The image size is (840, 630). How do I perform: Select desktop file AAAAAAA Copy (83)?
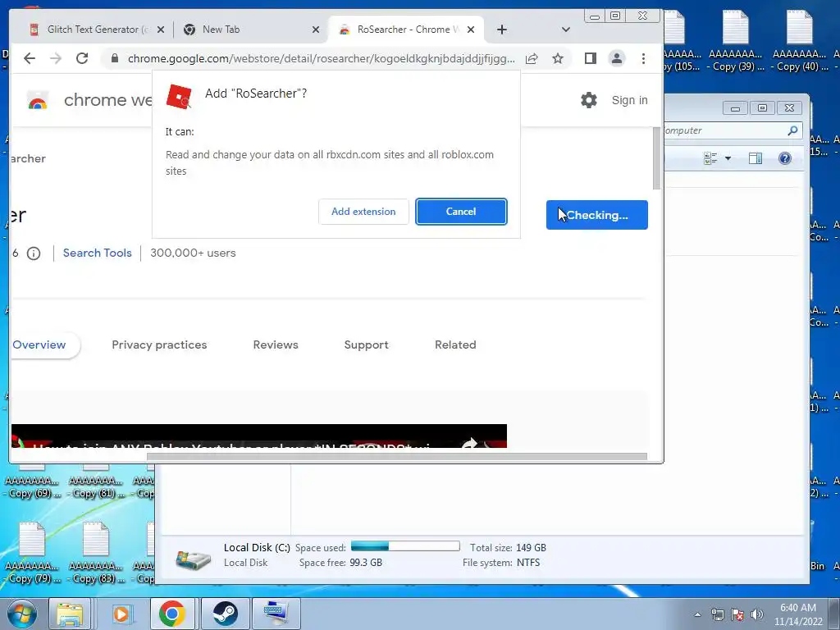click(x=96, y=552)
